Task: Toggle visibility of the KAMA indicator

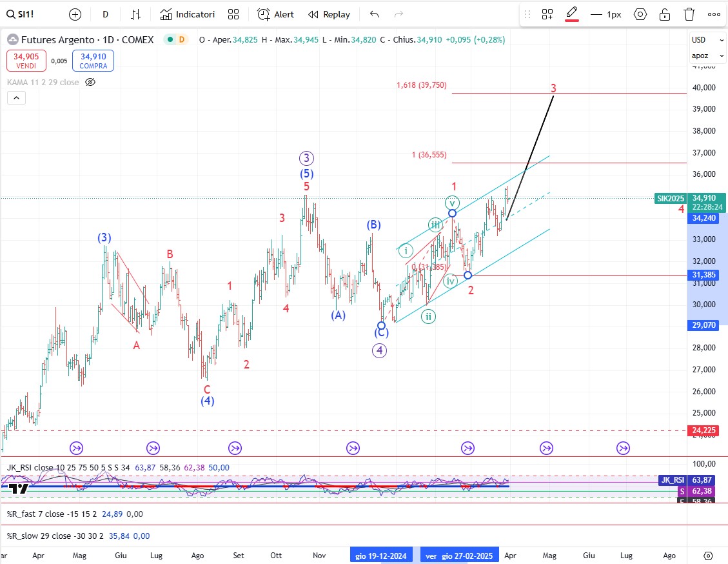Action: point(90,82)
